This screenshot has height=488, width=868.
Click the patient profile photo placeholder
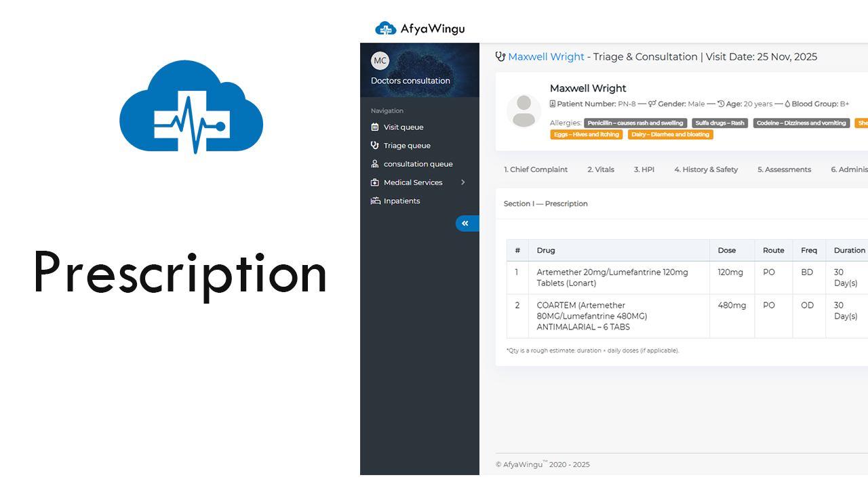[524, 111]
